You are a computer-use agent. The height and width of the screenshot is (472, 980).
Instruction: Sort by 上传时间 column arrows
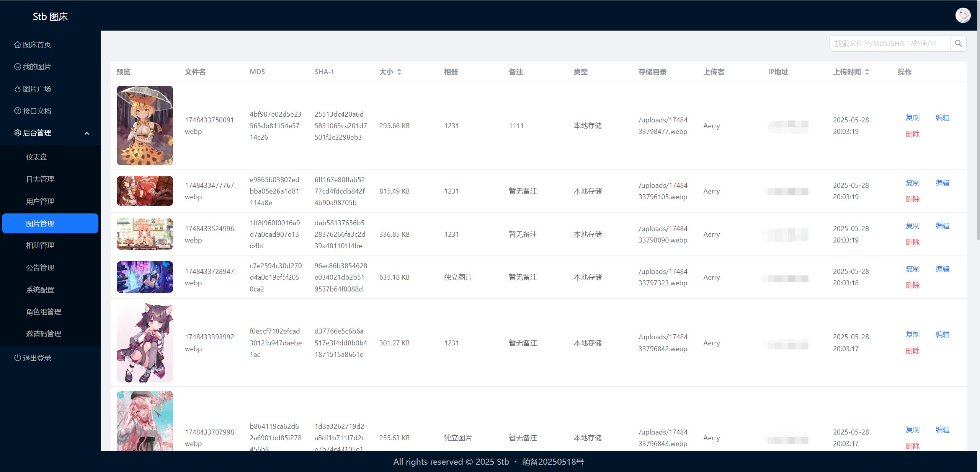click(x=867, y=72)
